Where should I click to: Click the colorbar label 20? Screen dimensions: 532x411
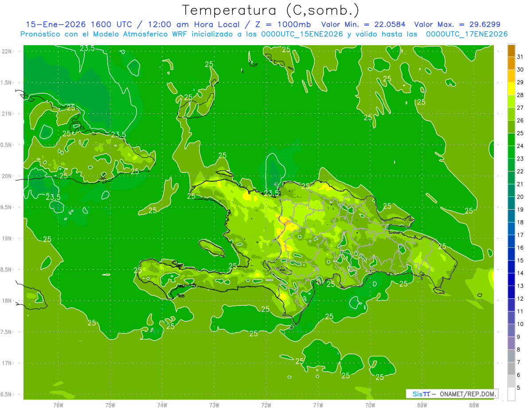520,197
